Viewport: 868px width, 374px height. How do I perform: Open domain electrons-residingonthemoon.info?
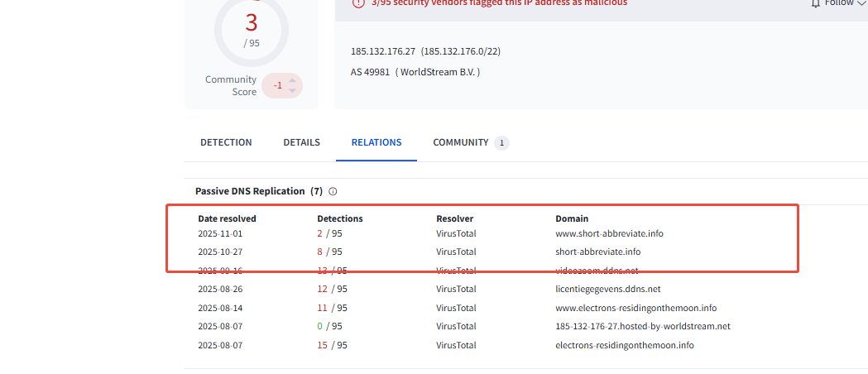[x=625, y=345]
